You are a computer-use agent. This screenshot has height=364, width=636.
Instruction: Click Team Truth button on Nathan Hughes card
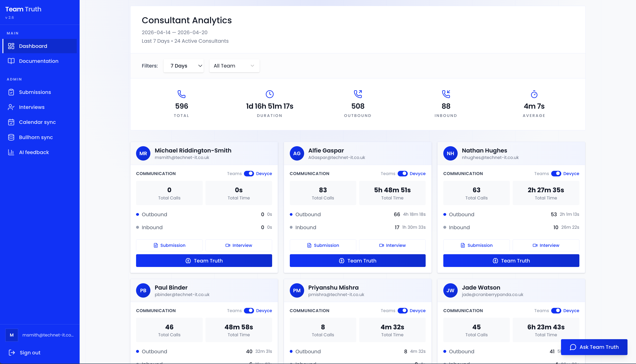511,260
